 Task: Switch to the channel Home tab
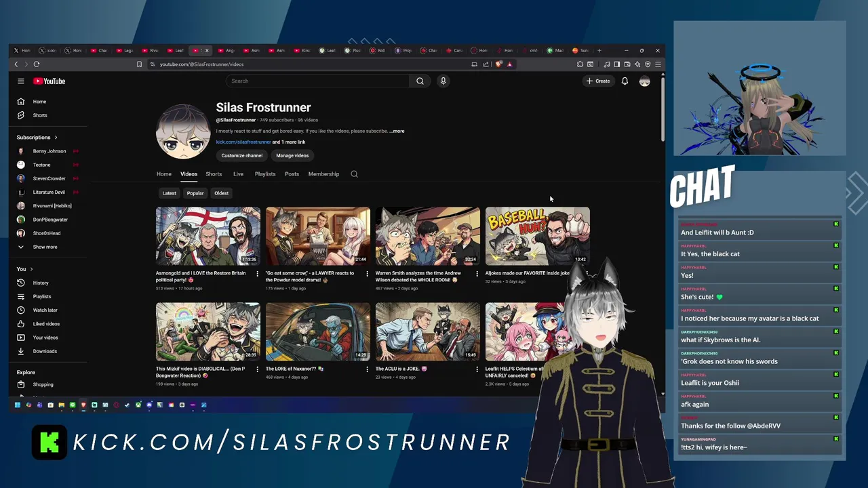(164, 174)
